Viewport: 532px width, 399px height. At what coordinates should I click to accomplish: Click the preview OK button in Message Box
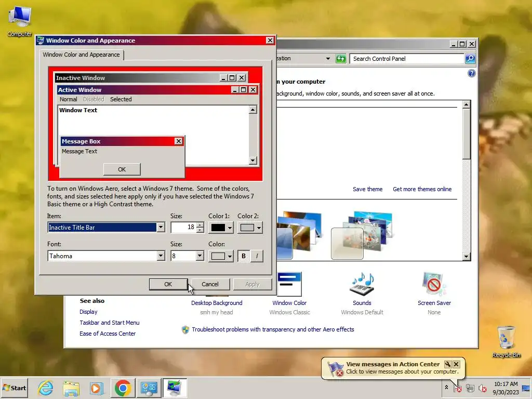tap(122, 169)
